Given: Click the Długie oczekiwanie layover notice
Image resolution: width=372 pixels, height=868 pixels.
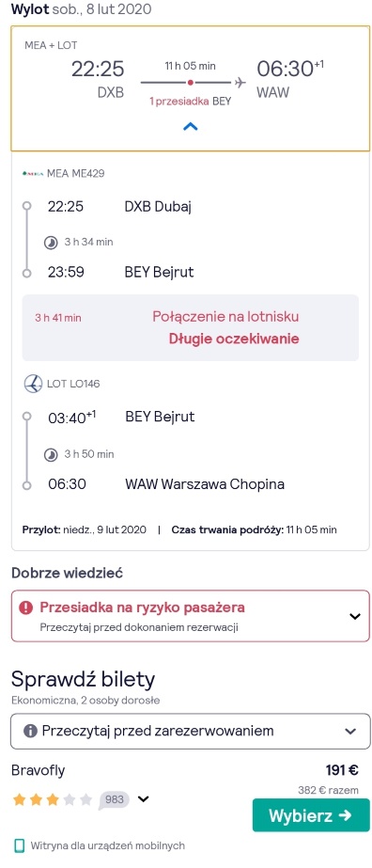Looking at the screenshot, I should (x=234, y=339).
